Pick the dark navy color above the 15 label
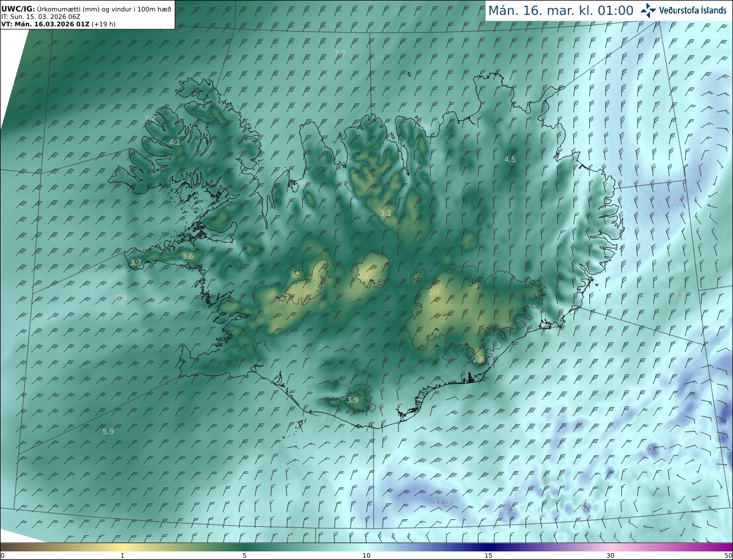Viewport: 733px width, 560px height. pyautogui.click(x=488, y=547)
